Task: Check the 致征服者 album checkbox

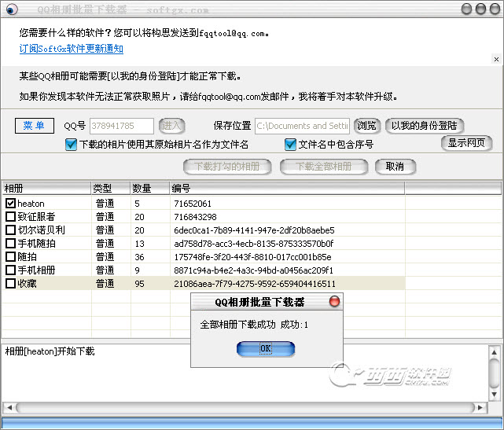Action: pos(10,217)
